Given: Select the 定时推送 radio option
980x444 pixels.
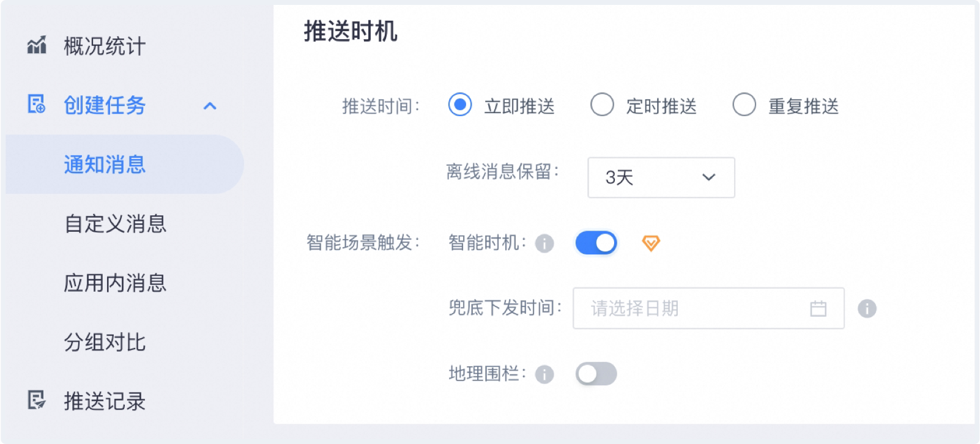Looking at the screenshot, I should [x=602, y=105].
